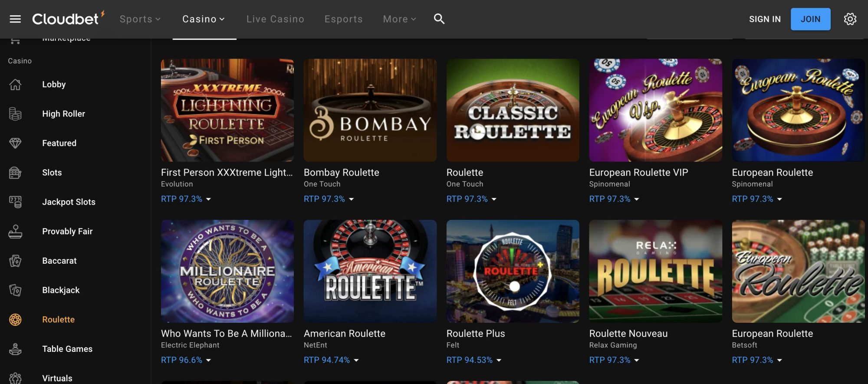The width and height of the screenshot is (868, 384).
Task: Open settings gear icon
Action: (x=850, y=19)
